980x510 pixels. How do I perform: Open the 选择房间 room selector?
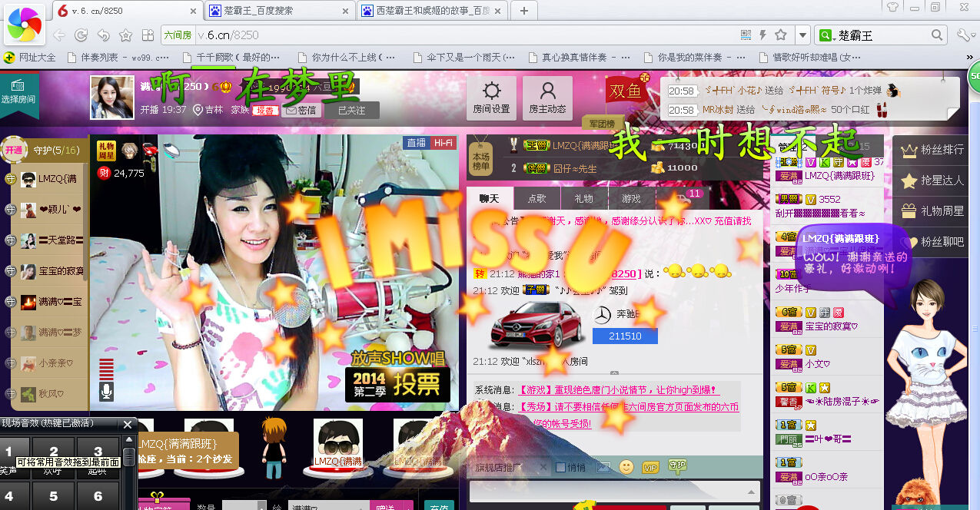point(19,95)
